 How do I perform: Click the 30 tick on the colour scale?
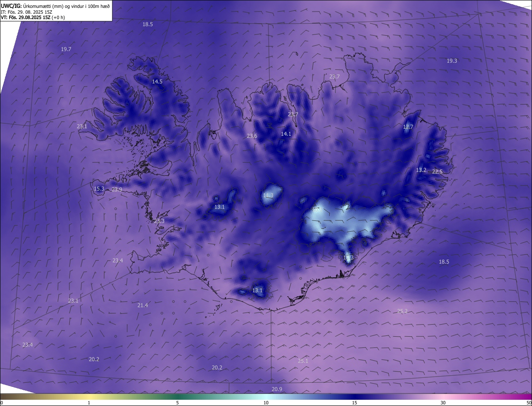(443, 403)
